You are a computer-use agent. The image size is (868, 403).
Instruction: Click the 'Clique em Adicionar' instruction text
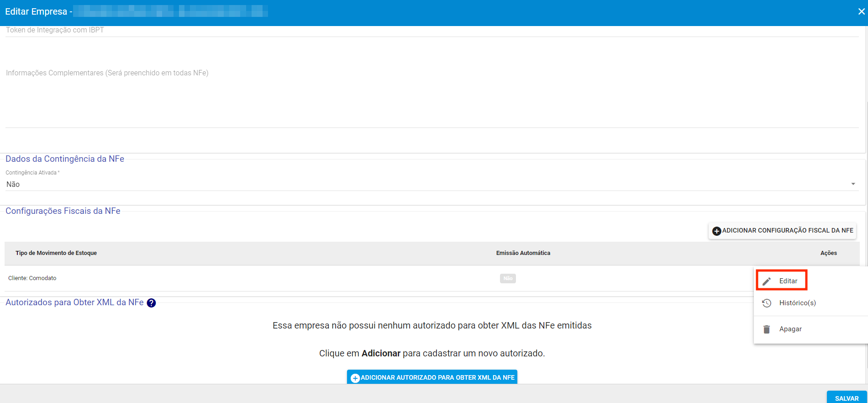pos(432,354)
